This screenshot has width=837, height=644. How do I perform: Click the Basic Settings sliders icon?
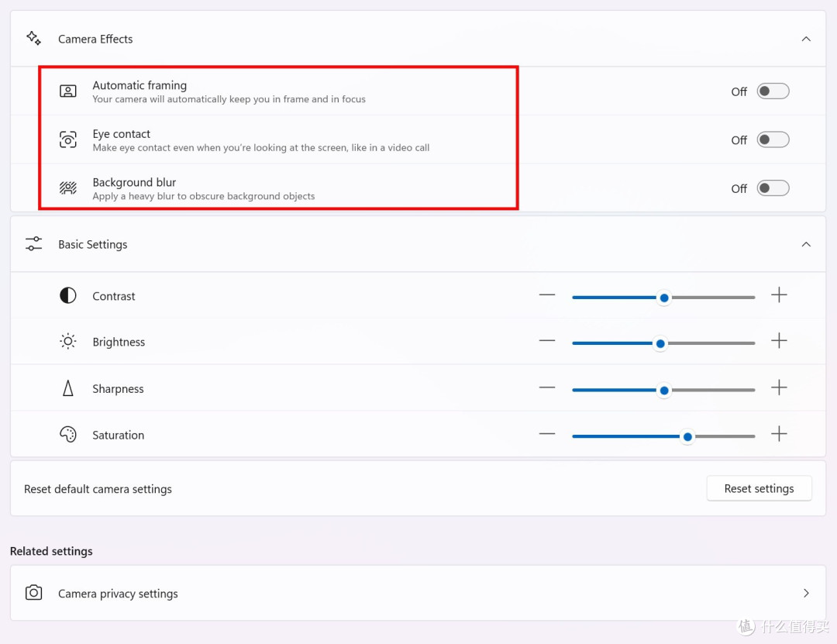click(33, 244)
